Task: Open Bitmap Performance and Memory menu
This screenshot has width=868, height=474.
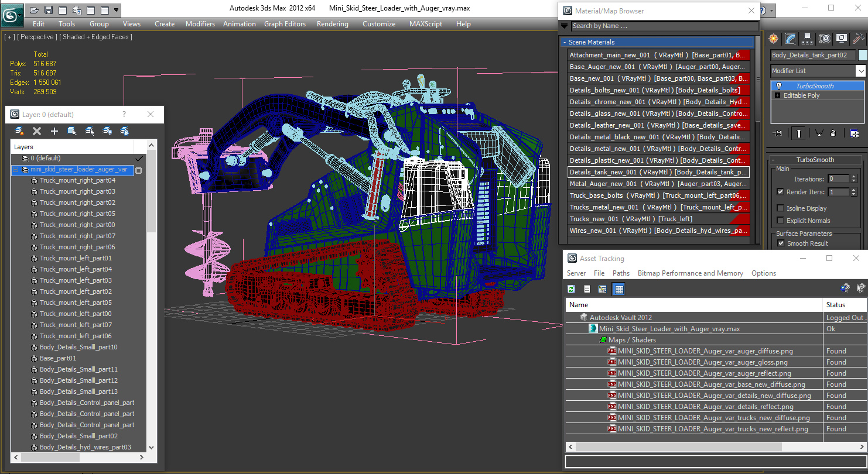Action: 690,273
